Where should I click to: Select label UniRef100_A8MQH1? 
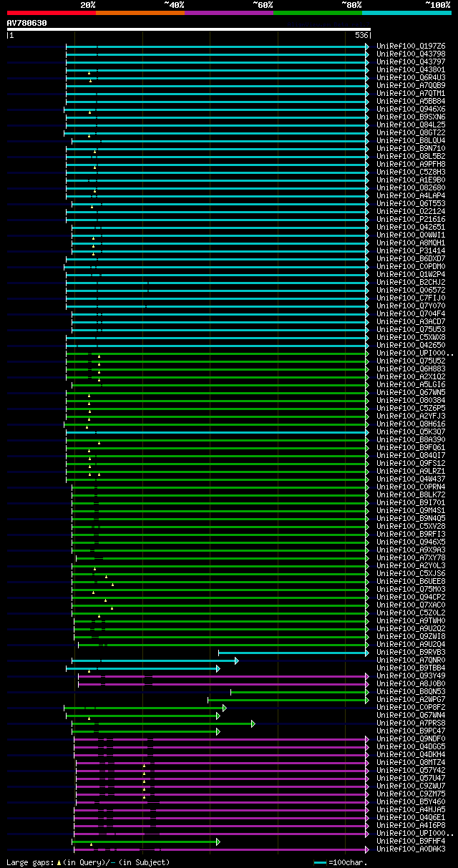point(411,243)
